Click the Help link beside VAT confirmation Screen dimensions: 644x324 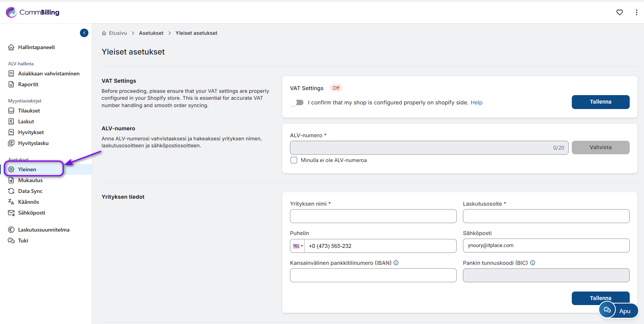click(x=476, y=102)
